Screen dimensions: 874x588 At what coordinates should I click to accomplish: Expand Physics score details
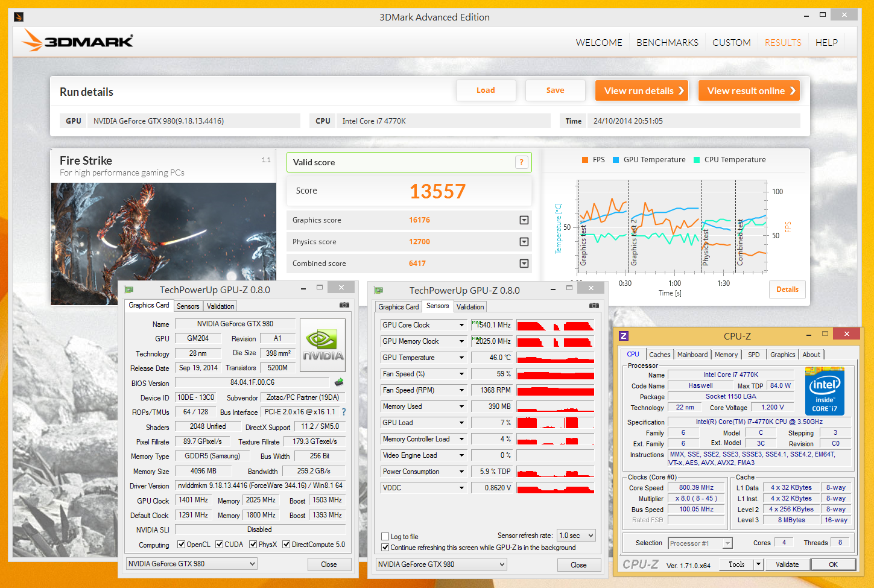[524, 242]
